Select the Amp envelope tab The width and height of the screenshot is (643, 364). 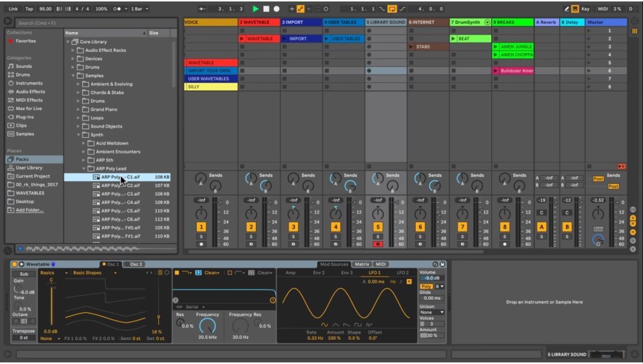click(x=290, y=272)
